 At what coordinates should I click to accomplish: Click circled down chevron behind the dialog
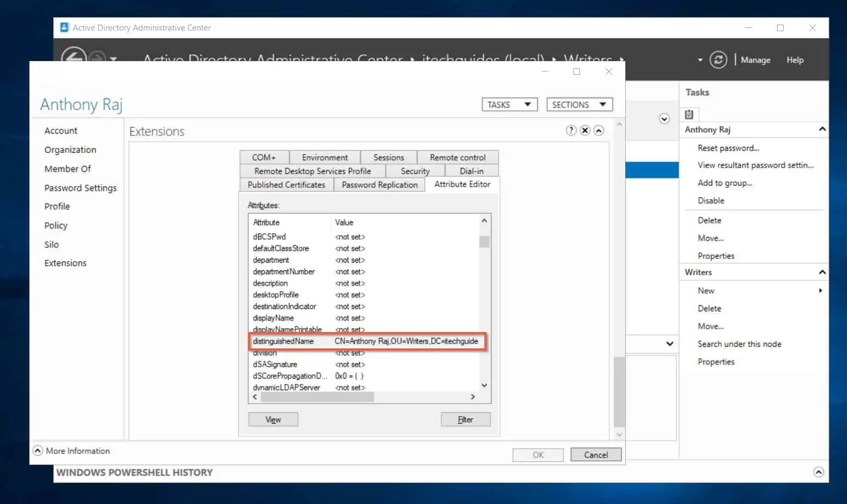pos(664,119)
